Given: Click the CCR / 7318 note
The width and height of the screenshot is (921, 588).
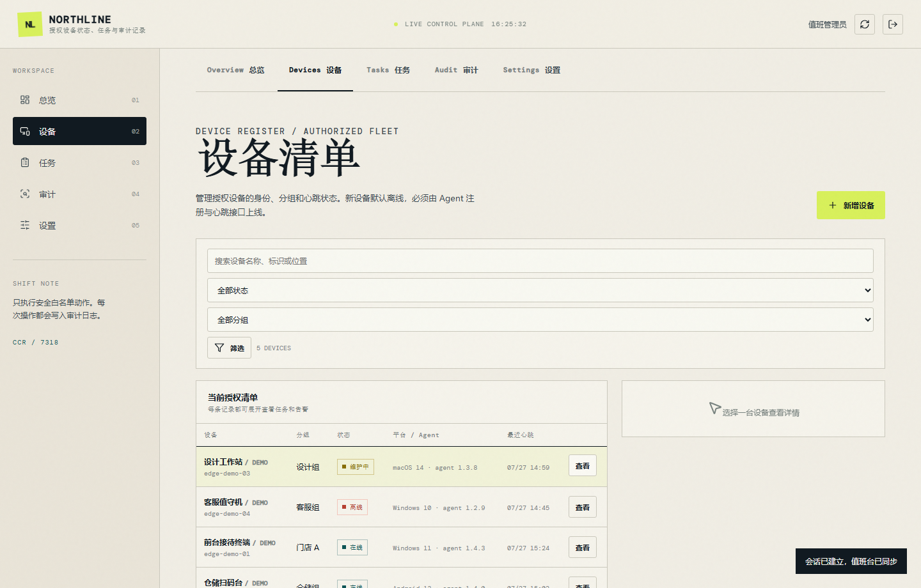Looking at the screenshot, I should click(36, 343).
